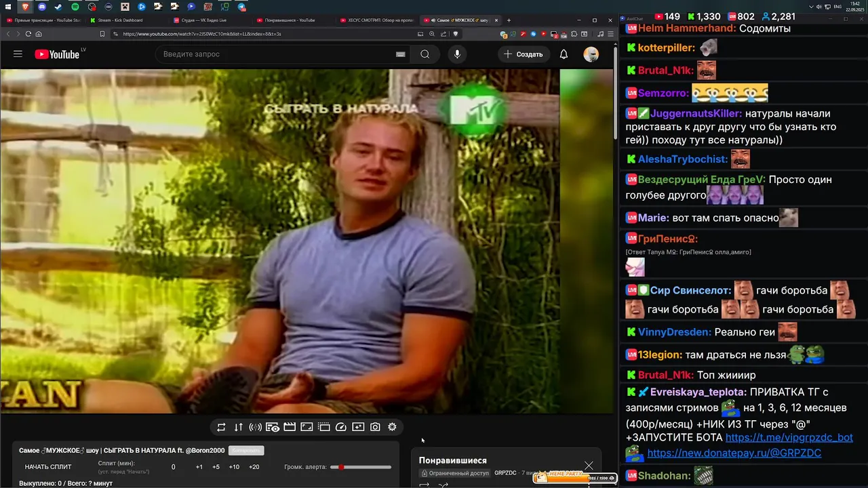Open the player toolbar settings gear
Viewport: 868px width, 488px height.
[392, 427]
